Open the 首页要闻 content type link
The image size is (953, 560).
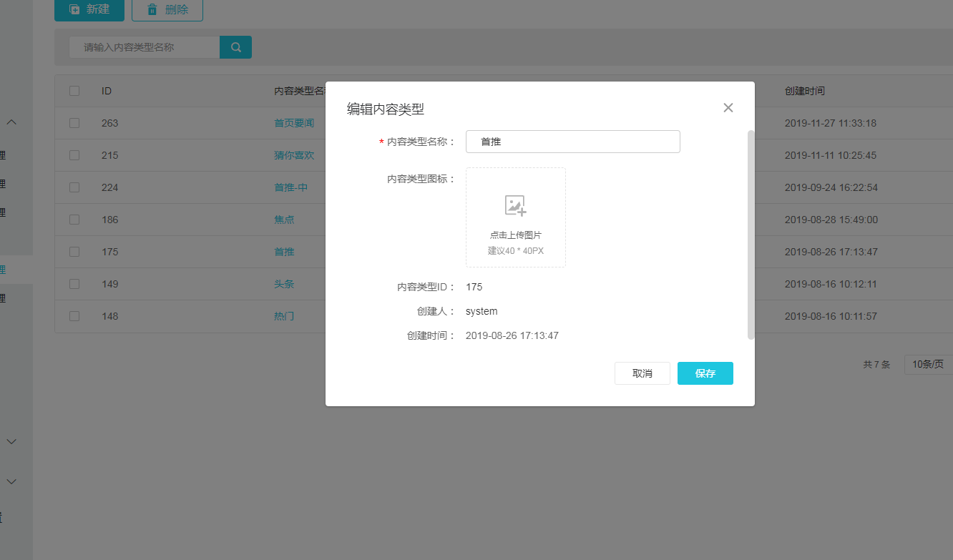pos(293,123)
